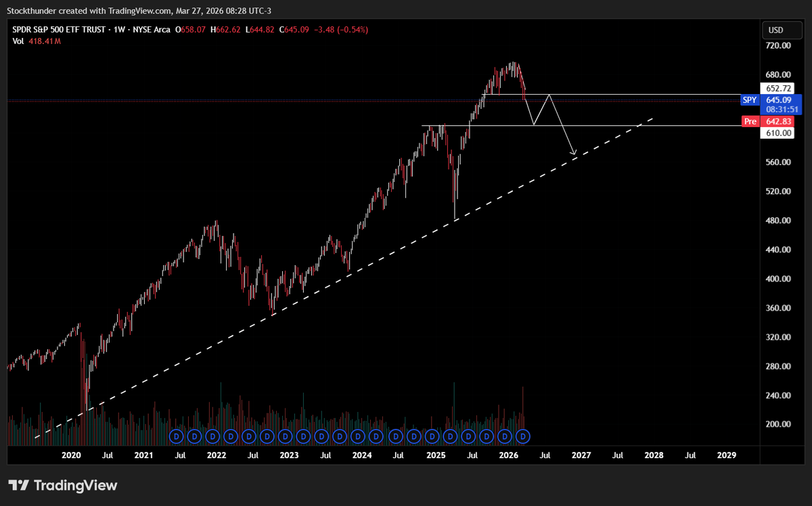Click the 320.00 price axis label
The width and height of the screenshot is (812, 506).
click(x=778, y=337)
